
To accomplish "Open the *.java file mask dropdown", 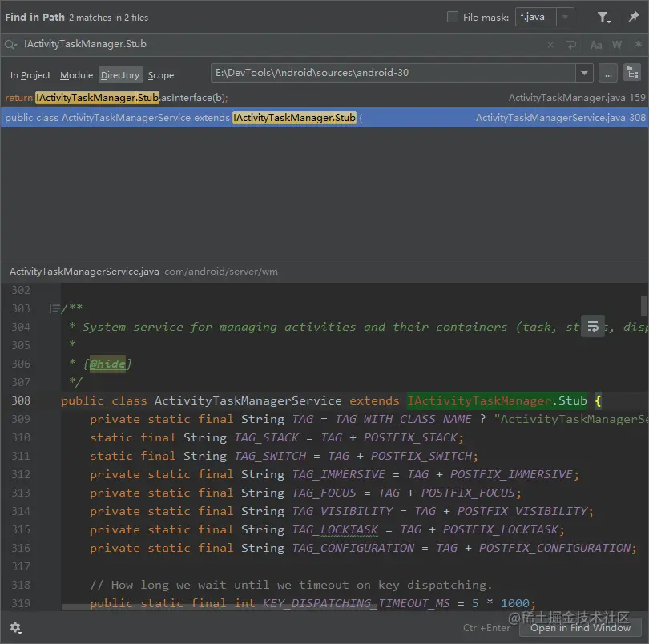I will tap(565, 17).
